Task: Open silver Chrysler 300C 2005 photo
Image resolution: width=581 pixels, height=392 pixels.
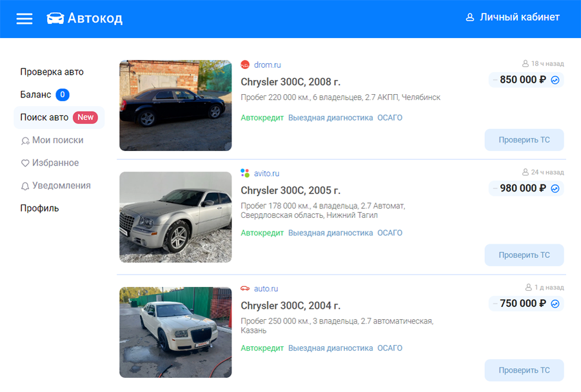Action: point(175,217)
